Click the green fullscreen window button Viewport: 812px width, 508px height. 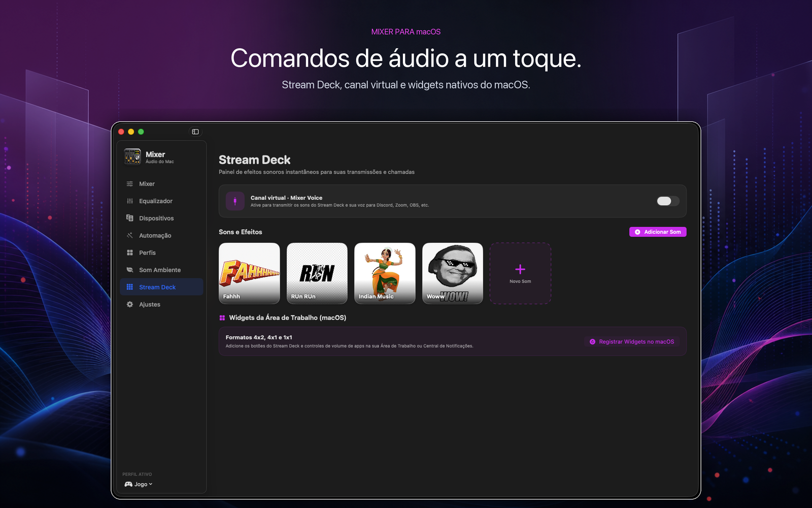tap(141, 132)
